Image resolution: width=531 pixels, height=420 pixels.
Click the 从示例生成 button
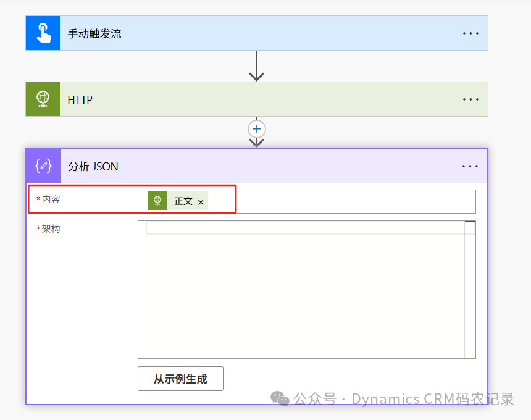[x=180, y=379]
